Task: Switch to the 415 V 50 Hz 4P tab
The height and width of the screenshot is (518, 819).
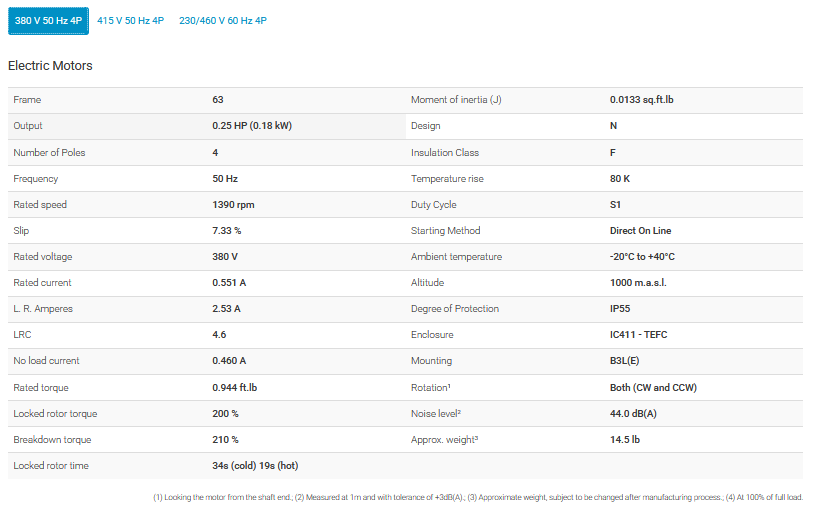Action: (131, 20)
